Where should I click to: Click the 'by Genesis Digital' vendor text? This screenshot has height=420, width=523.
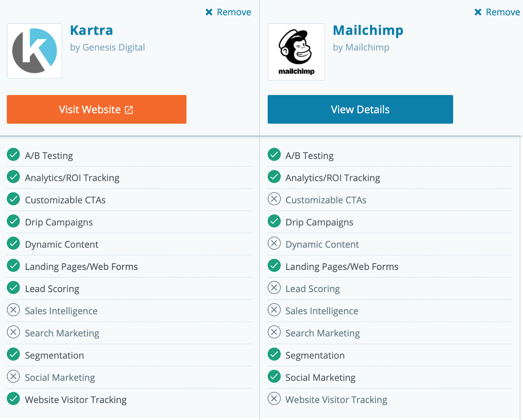click(107, 47)
